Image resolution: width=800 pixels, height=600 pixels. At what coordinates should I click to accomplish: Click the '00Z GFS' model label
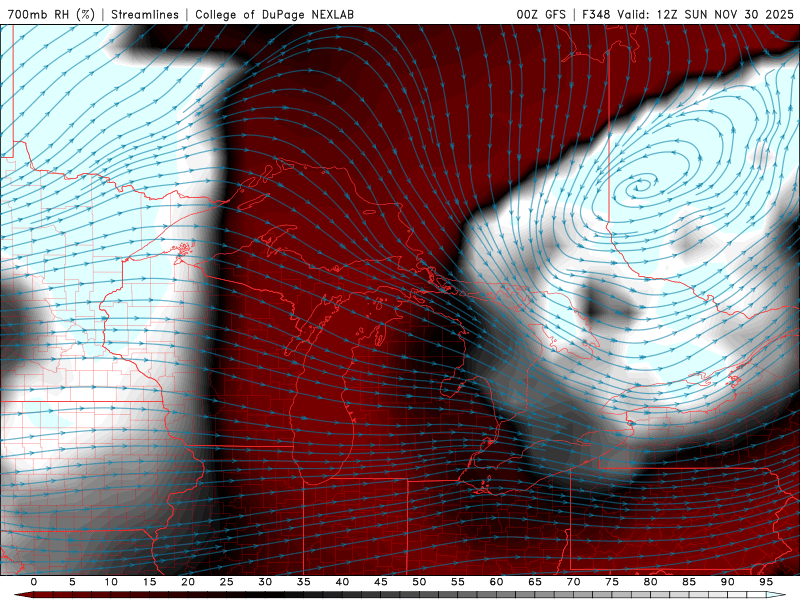541,14
